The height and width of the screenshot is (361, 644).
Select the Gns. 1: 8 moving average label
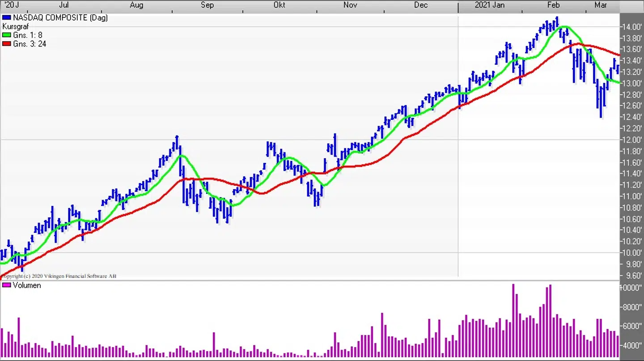click(x=28, y=35)
